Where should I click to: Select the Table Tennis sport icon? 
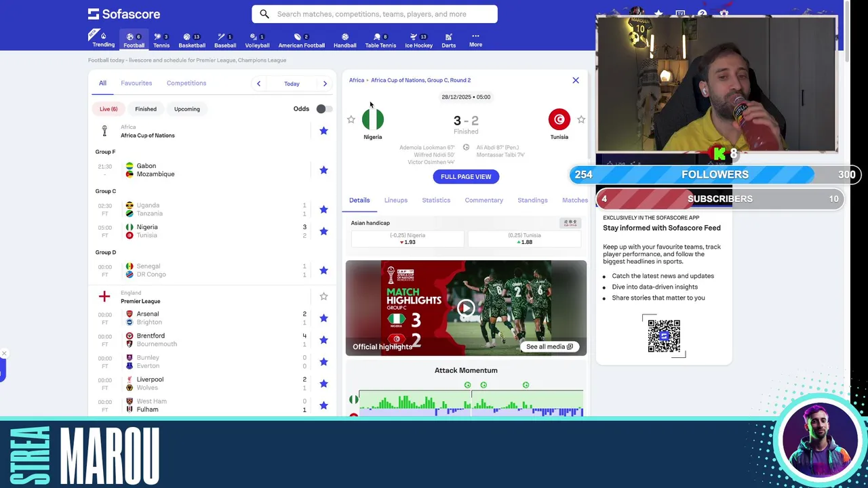[380, 41]
